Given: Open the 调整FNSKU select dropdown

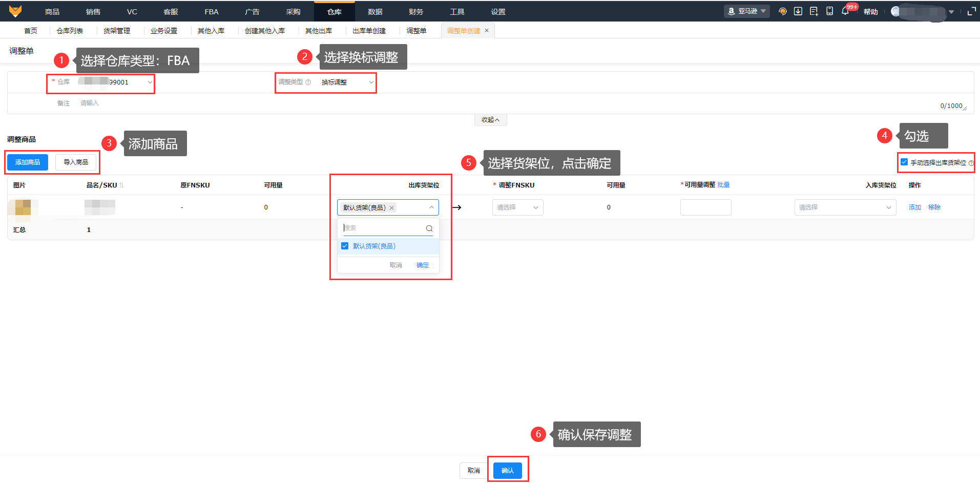Looking at the screenshot, I should (x=517, y=207).
